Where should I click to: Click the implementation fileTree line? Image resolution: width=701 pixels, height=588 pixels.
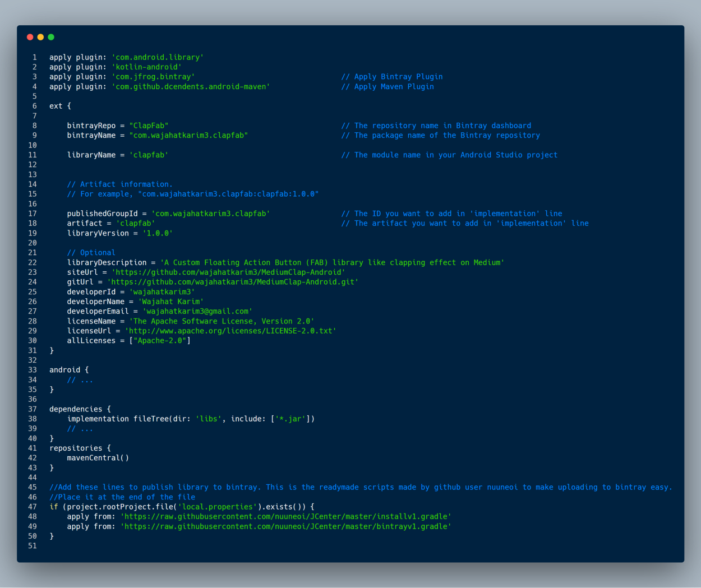[x=191, y=419]
